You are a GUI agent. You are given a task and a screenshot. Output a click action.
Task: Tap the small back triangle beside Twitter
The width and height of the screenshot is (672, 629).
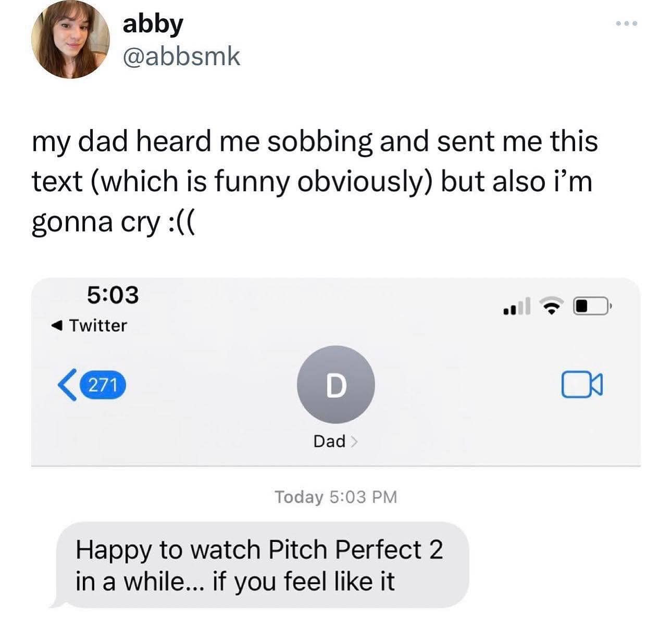pos(57,326)
